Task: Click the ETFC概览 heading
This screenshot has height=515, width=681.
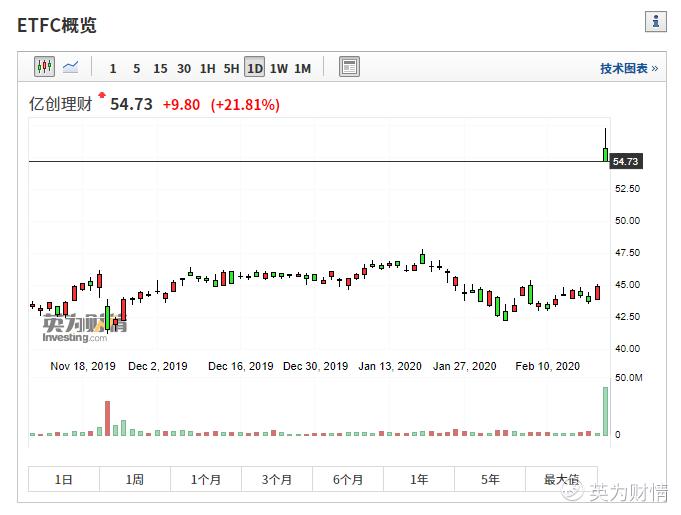Action: coord(57,25)
